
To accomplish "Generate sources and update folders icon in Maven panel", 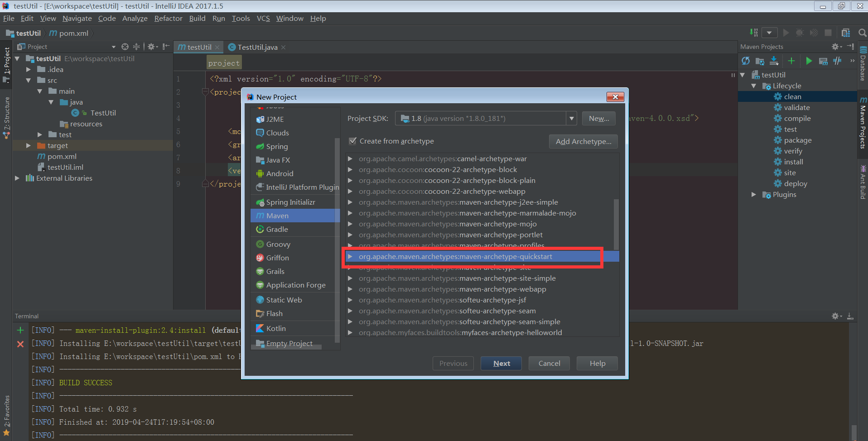I will (x=760, y=61).
